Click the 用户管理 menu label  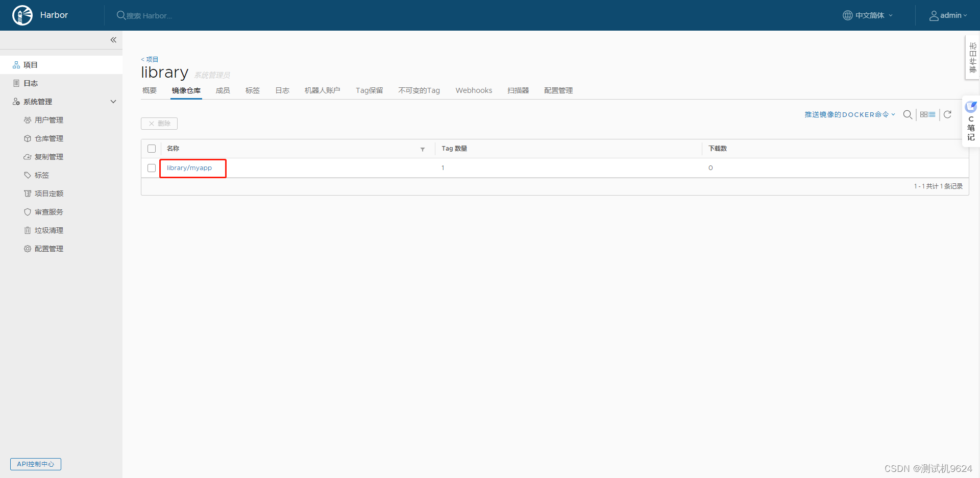point(49,120)
